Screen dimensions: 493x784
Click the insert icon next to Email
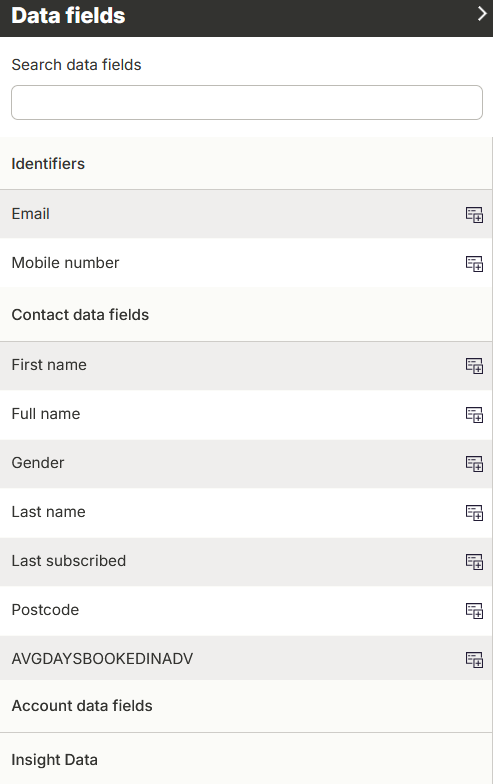(474, 214)
